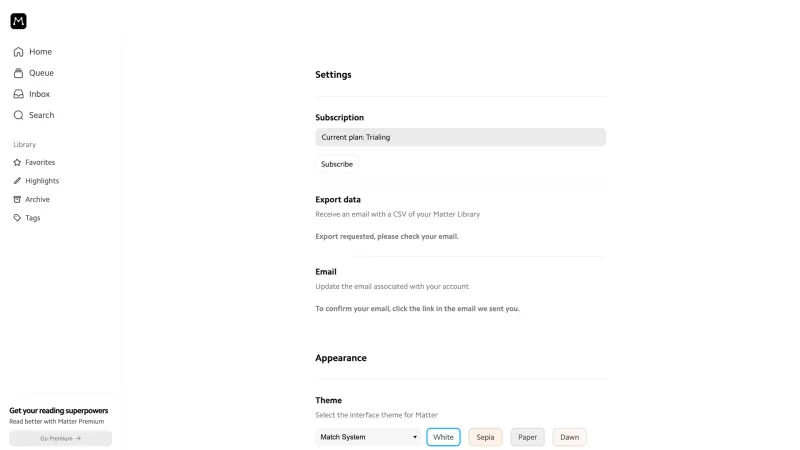
Task: Open Home via the house icon
Action: click(x=18, y=52)
